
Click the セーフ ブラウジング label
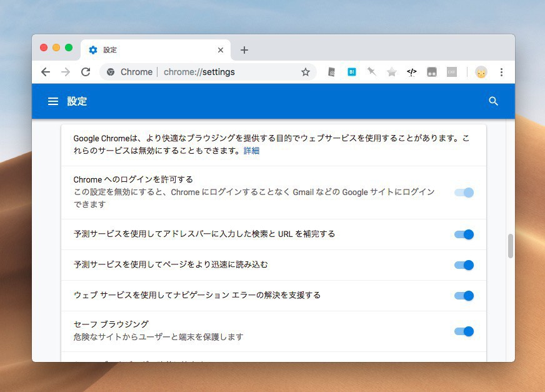pos(111,324)
